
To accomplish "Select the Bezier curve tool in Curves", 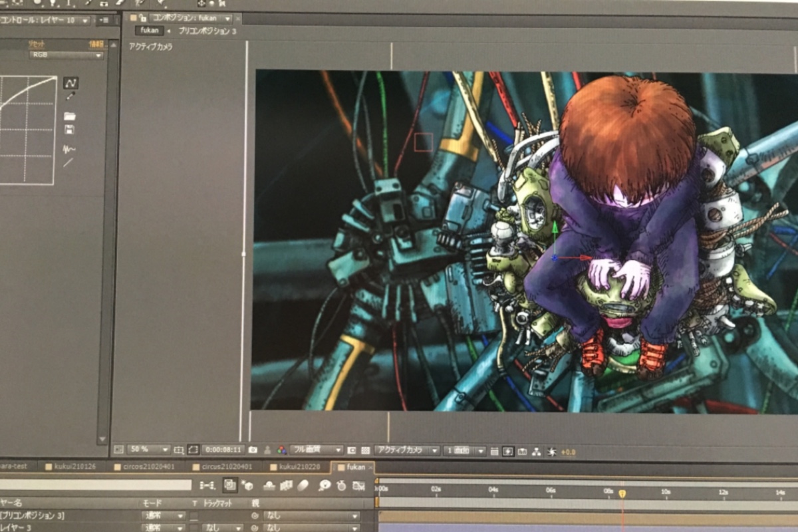I will tap(71, 83).
